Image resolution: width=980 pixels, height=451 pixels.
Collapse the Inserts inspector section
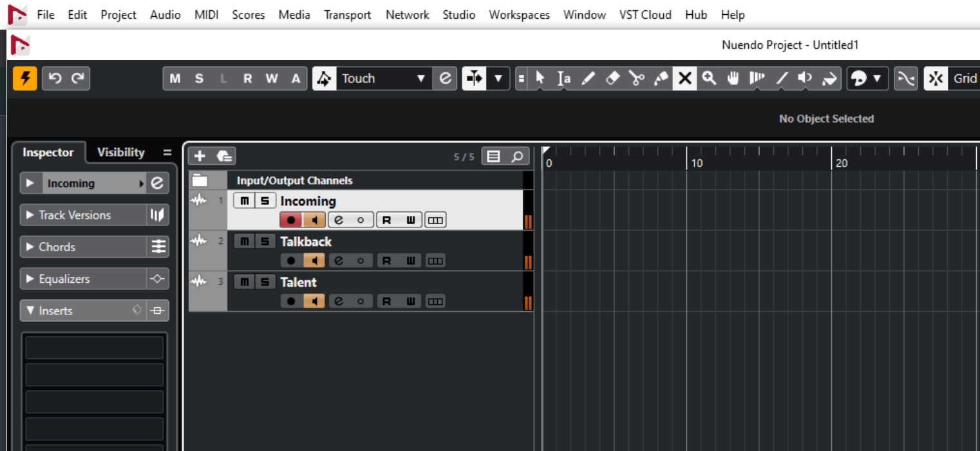pos(30,311)
